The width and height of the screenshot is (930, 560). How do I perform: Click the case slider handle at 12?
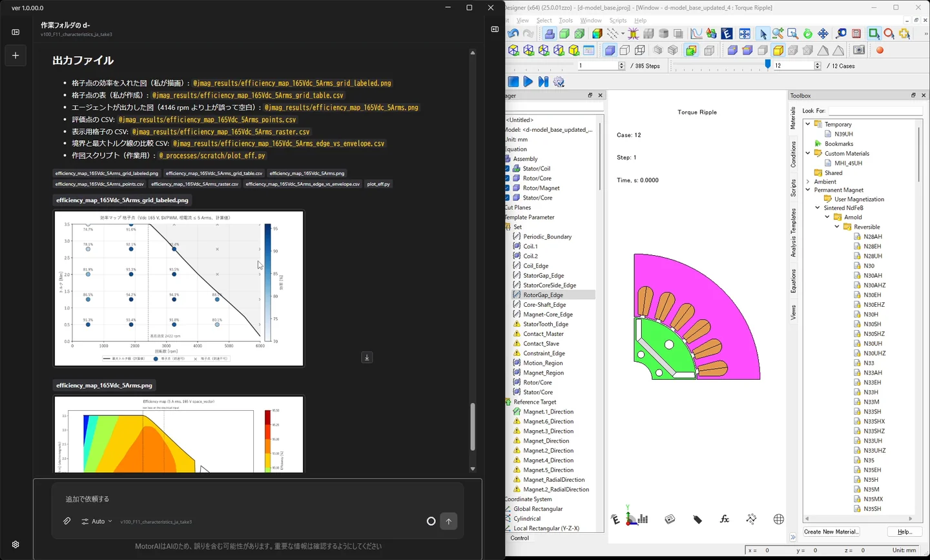click(x=768, y=65)
